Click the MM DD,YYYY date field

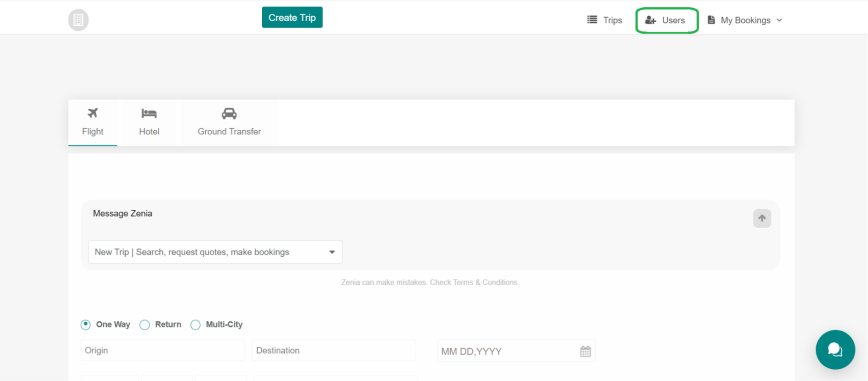point(506,352)
